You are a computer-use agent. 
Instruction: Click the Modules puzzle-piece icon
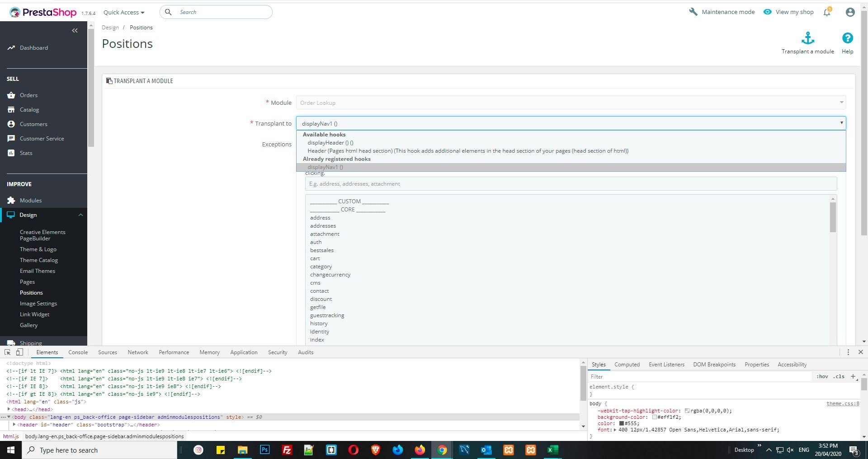tap(11, 201)
